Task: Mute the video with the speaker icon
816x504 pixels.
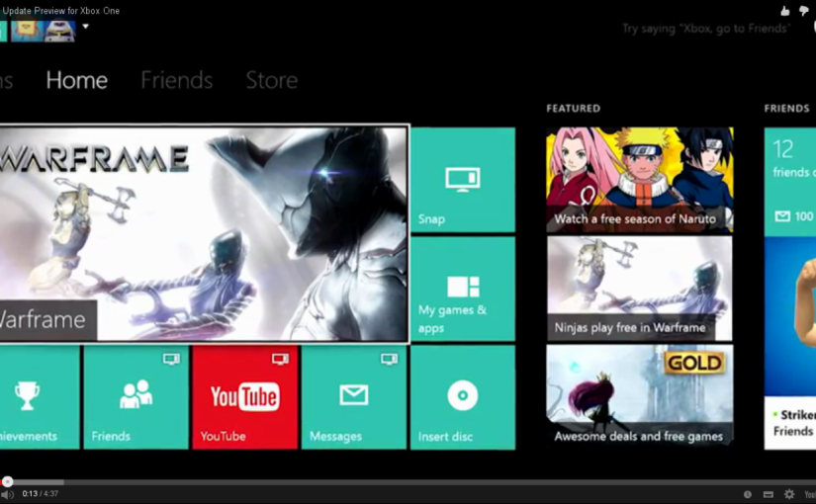Action: click(7, 495)
